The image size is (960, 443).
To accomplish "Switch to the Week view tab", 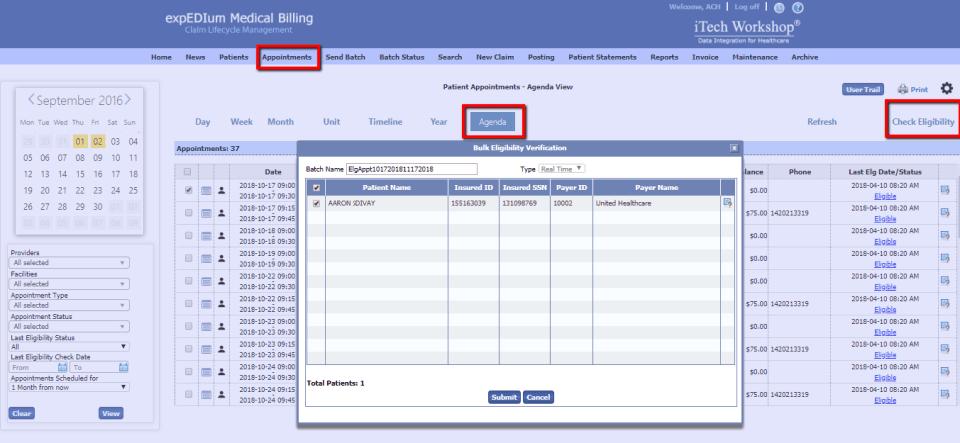I will point(242,122).
